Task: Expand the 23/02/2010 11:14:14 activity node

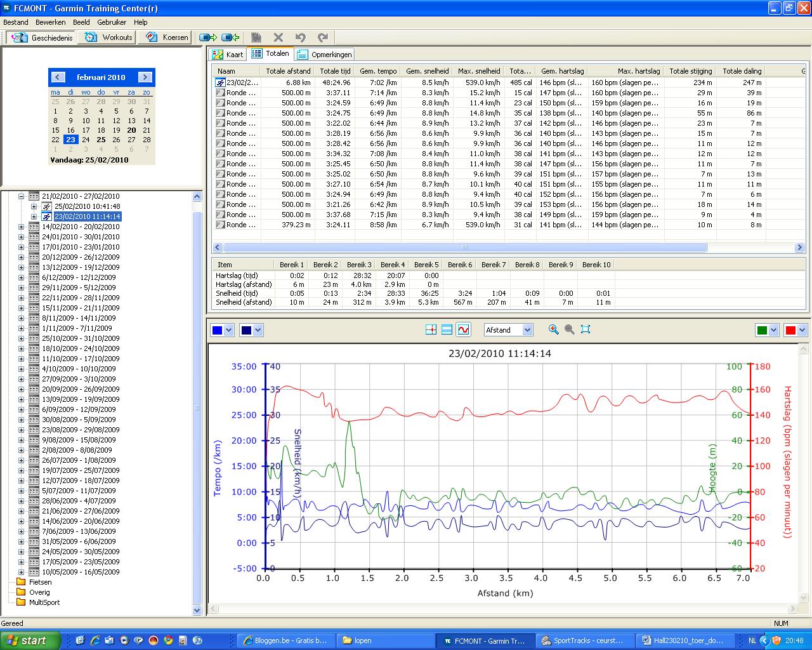Action: pyautogui.click(x=34, y=216)
